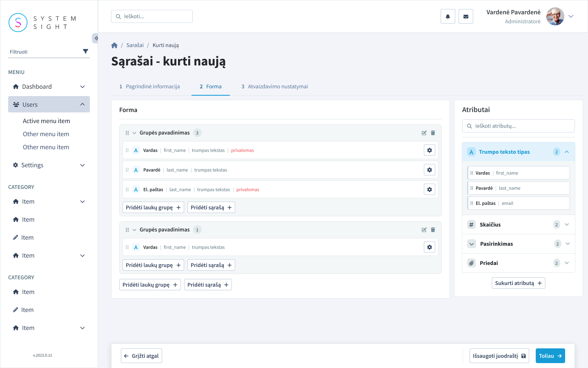Switch to Pagrindinė informacija tab
The width and height of the screenshot is (588, 368).
[149, 86]
